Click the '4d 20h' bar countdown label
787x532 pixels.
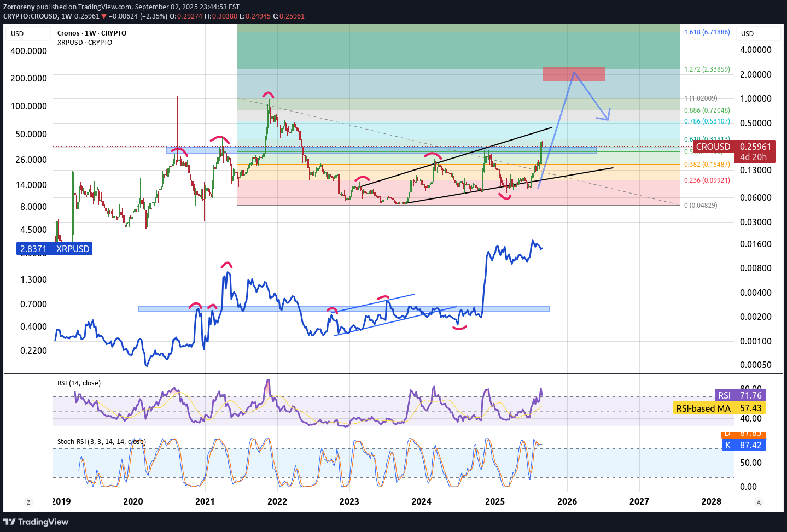coord(754,157)
